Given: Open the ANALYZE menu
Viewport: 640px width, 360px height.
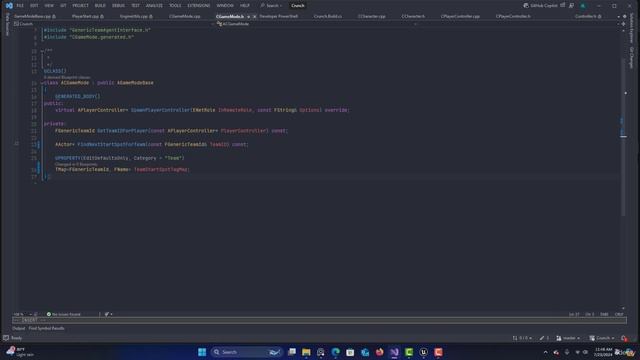Looking at the screenshot, I should point(154,6).
